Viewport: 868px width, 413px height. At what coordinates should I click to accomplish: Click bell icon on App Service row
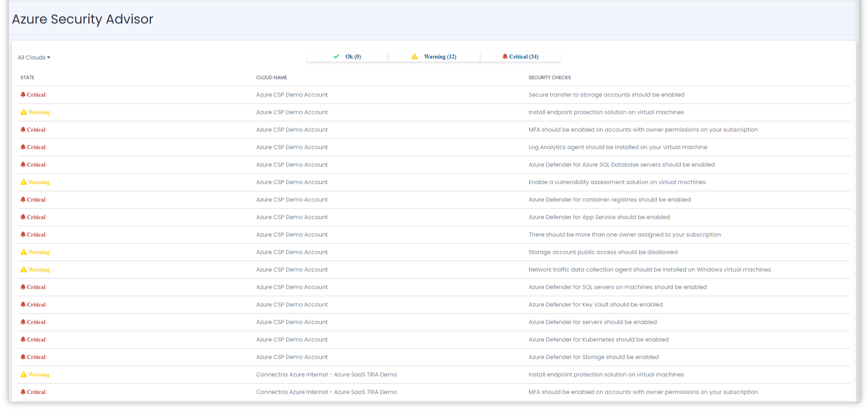(23, 217)
